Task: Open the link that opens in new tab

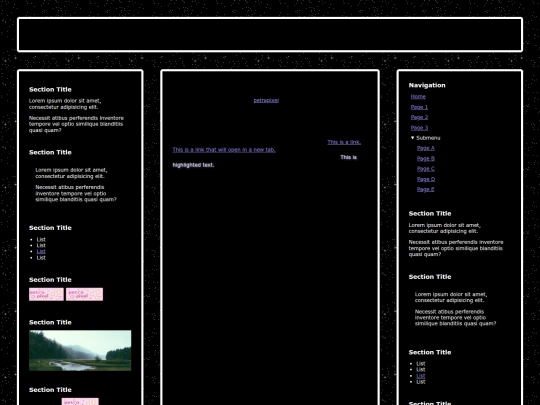Action: click(x=224, y=150)
